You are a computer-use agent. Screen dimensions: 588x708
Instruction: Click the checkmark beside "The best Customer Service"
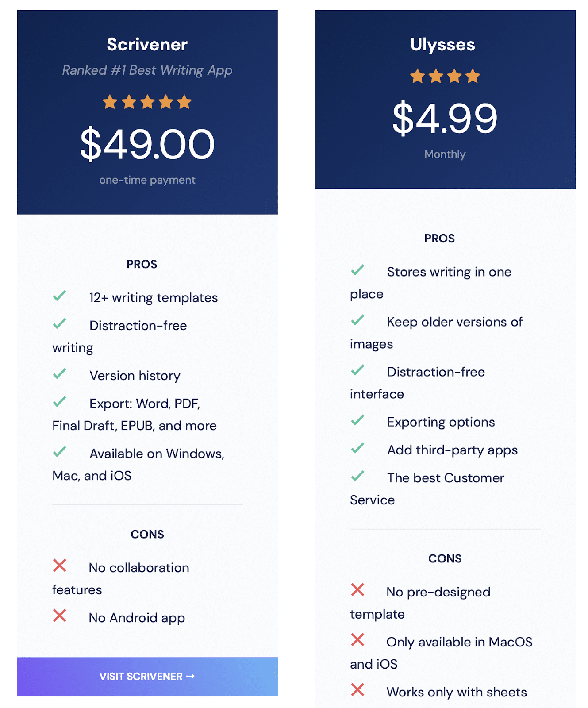[x=358, y=476]
